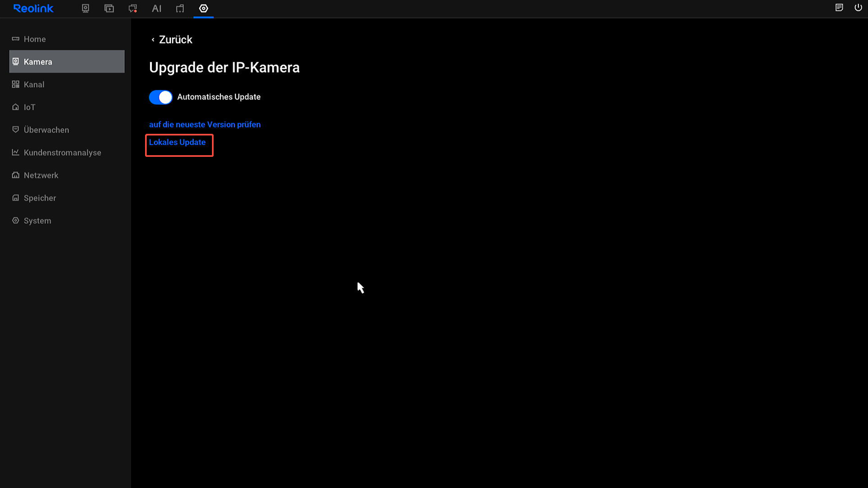The image size is (868, 488).
Task: Open the live view camera icon
Action: point(85,8)
